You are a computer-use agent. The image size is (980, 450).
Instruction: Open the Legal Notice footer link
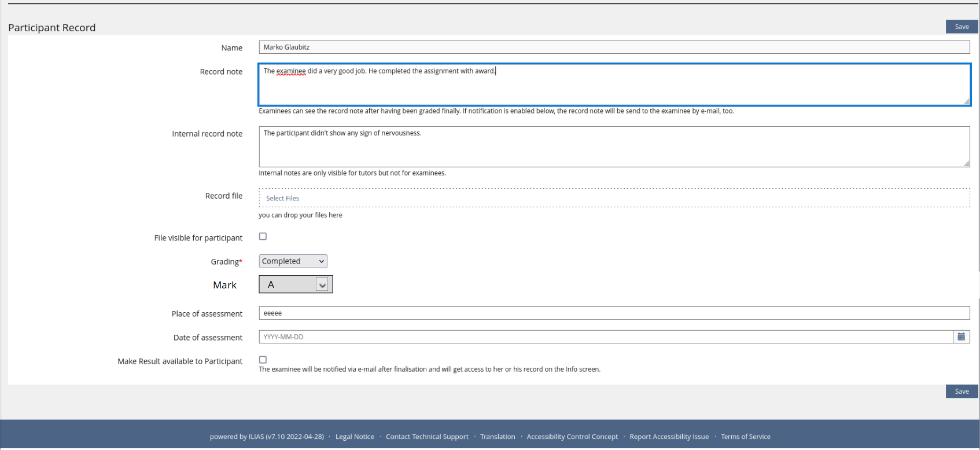point(355,437)
